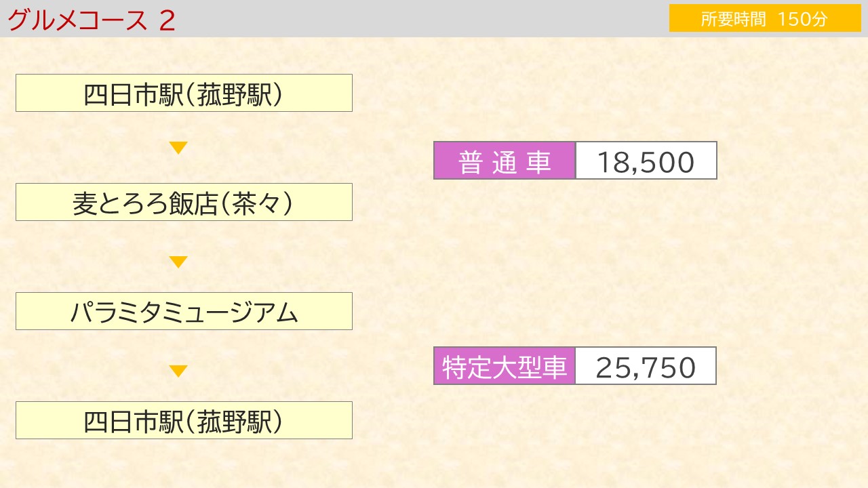Click the arrow pointing to パラミタミュージアム
868x488 pixels.
point(178,262)
